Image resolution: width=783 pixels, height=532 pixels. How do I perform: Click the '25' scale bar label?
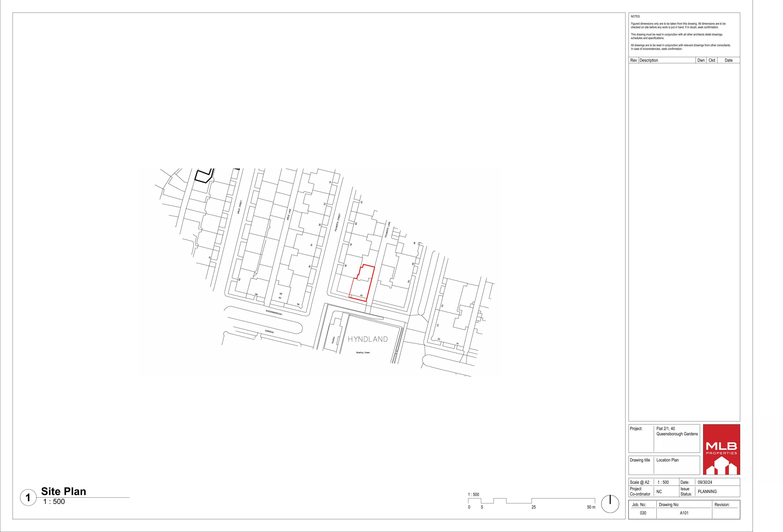[x=534, y=507]
